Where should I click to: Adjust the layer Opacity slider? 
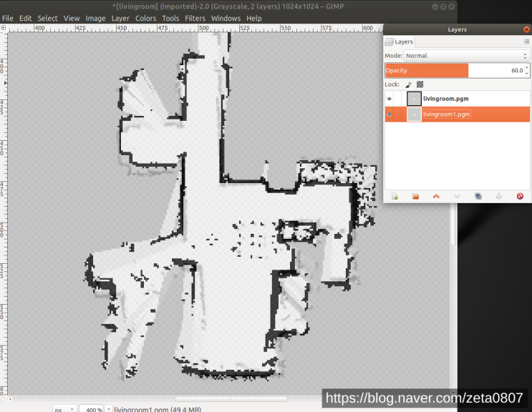454,71
